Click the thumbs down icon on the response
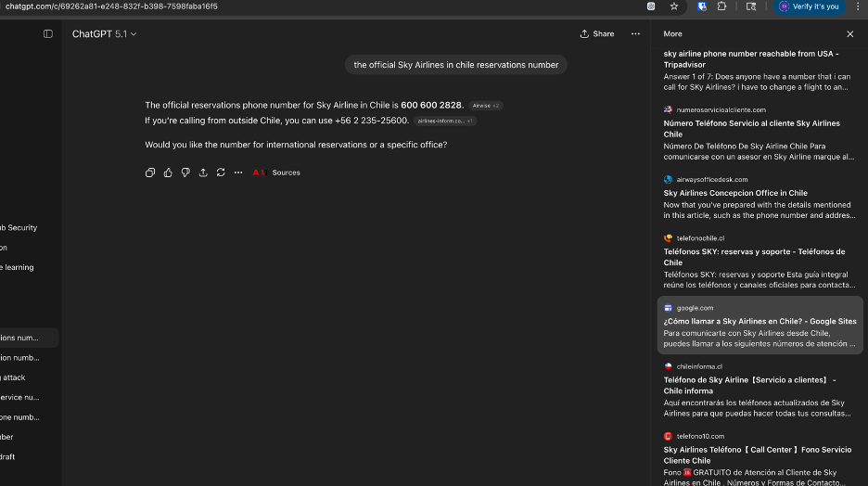Viewport: 868px width, 486px height. click(x=185, y=173)
